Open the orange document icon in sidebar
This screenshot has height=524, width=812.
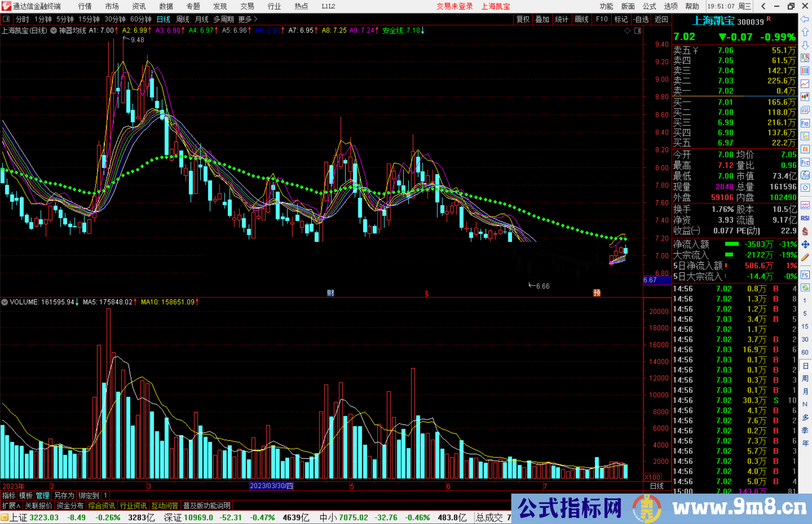point(805,149)
